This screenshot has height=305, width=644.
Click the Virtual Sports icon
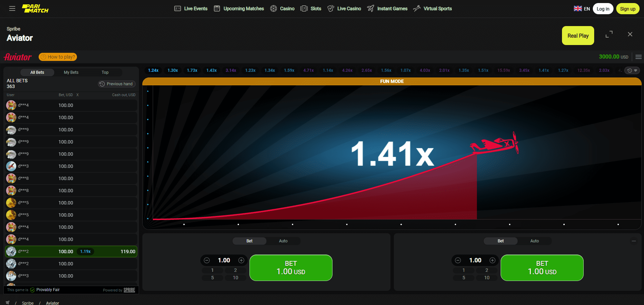pos(417,8)
